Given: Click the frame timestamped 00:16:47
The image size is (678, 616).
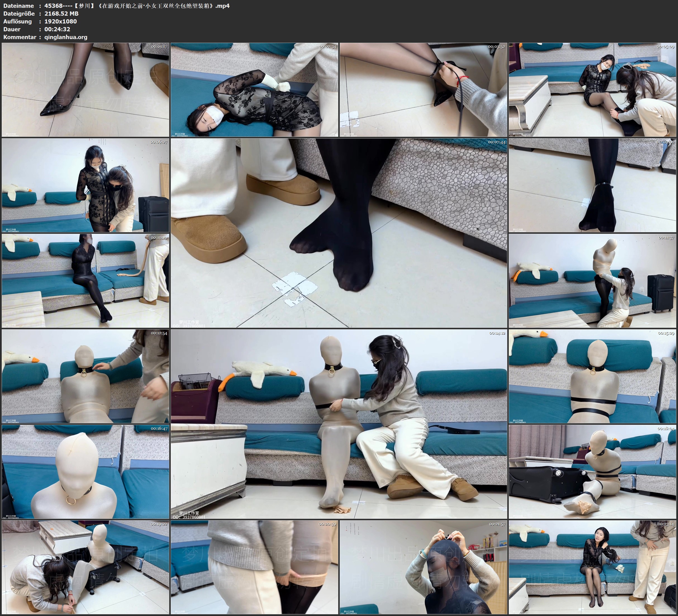Looking at the screenshot, I should tap(85, 472).
